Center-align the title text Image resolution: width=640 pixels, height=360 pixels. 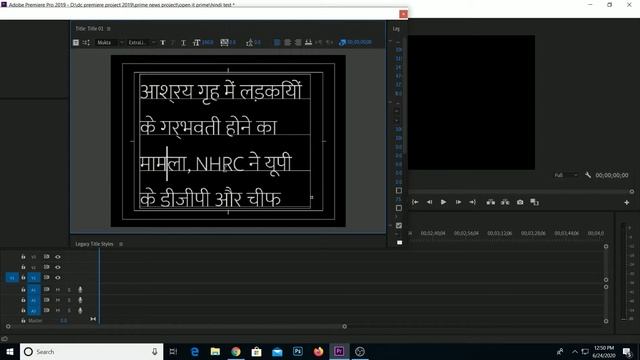(287, 42)
